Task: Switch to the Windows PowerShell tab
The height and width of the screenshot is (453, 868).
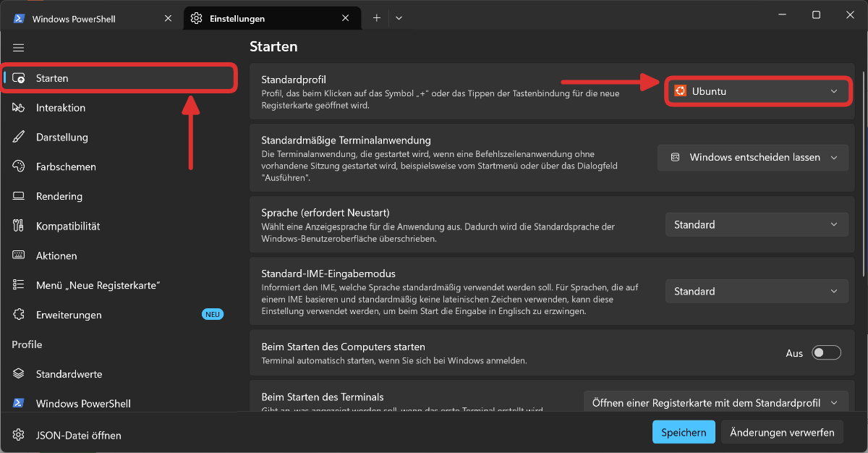Action: (x=94, y=19)
